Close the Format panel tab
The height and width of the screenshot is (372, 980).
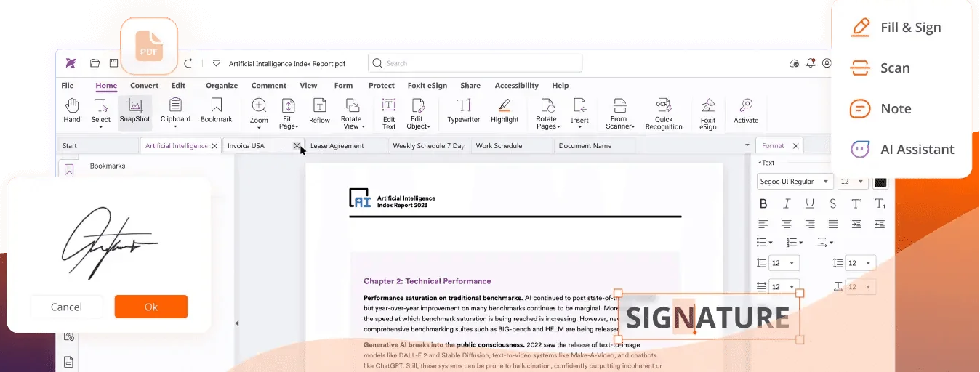[x=796, y=146]
